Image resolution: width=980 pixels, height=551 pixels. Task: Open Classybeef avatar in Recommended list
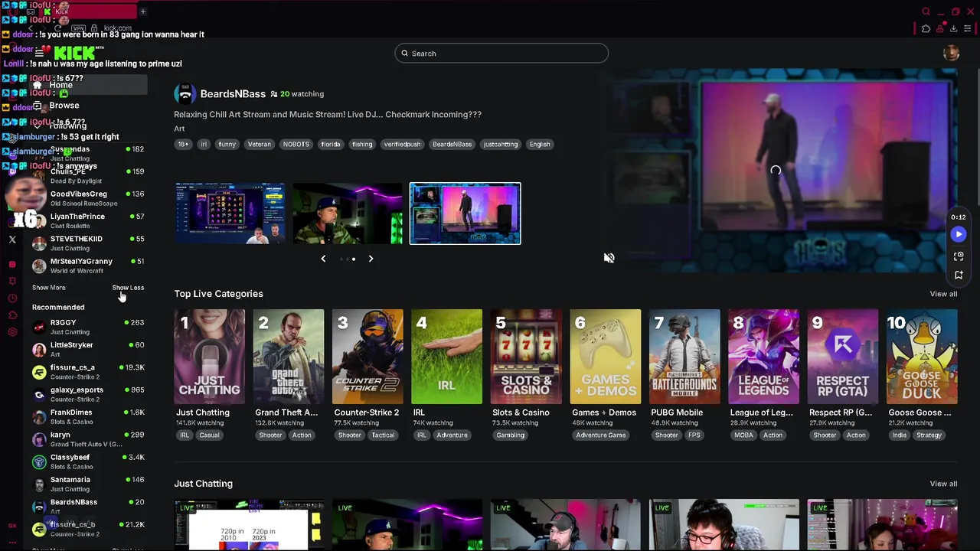click(x=39, y=461)
